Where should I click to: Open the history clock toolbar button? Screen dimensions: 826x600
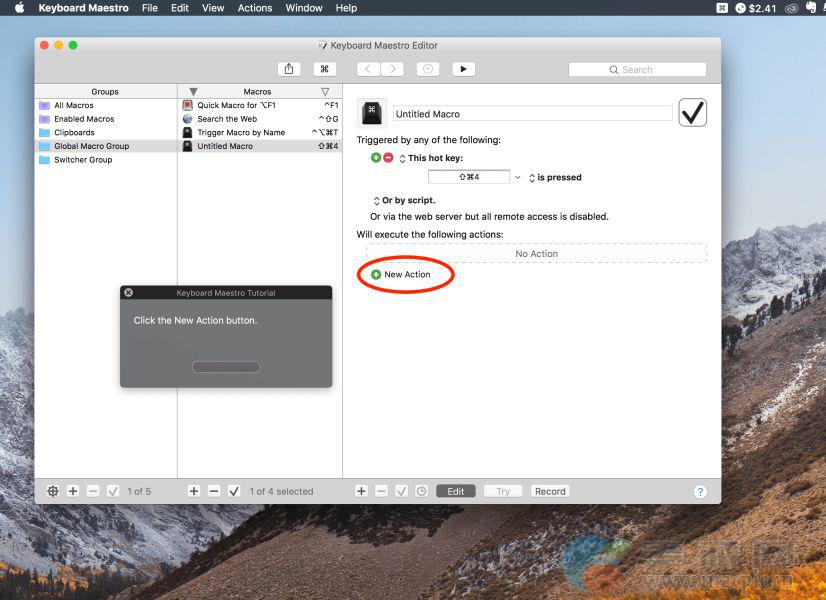(428, 69)
